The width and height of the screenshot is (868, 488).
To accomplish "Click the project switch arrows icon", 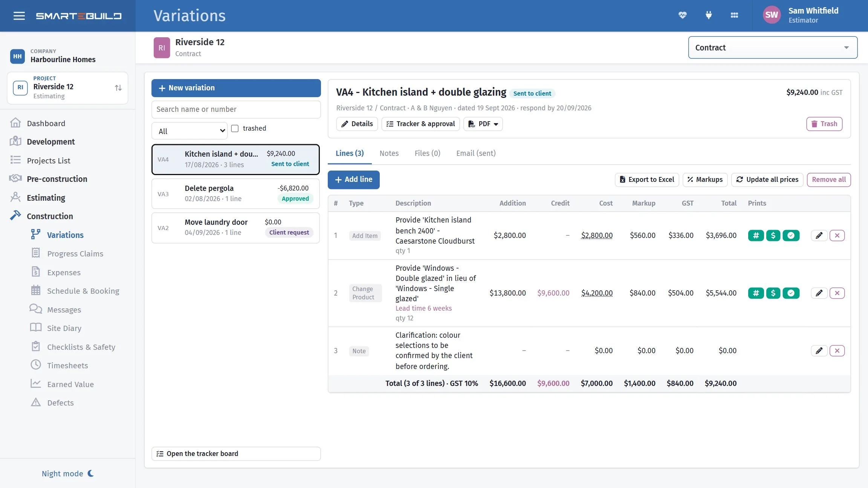I will [x=118, y=88].
